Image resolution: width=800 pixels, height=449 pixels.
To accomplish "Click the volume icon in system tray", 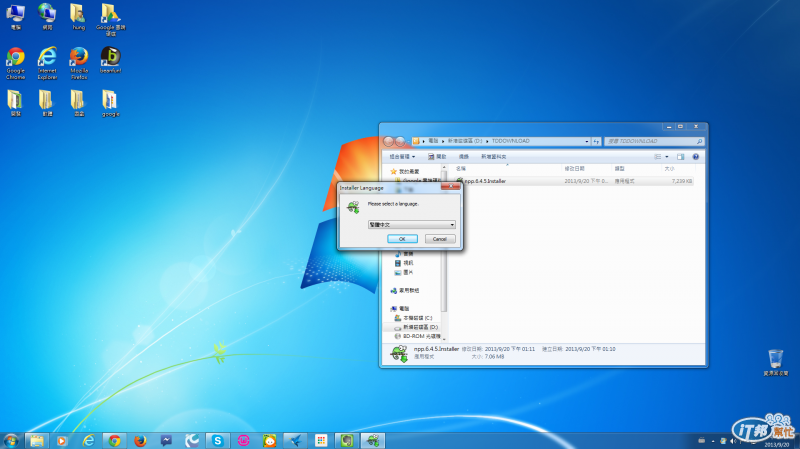I will coord(733,441).
